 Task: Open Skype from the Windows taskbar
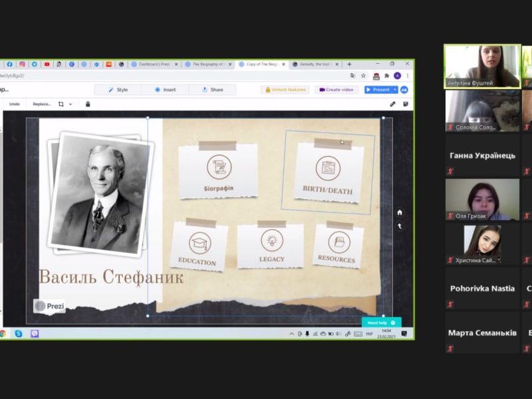(x=19, y=333)
